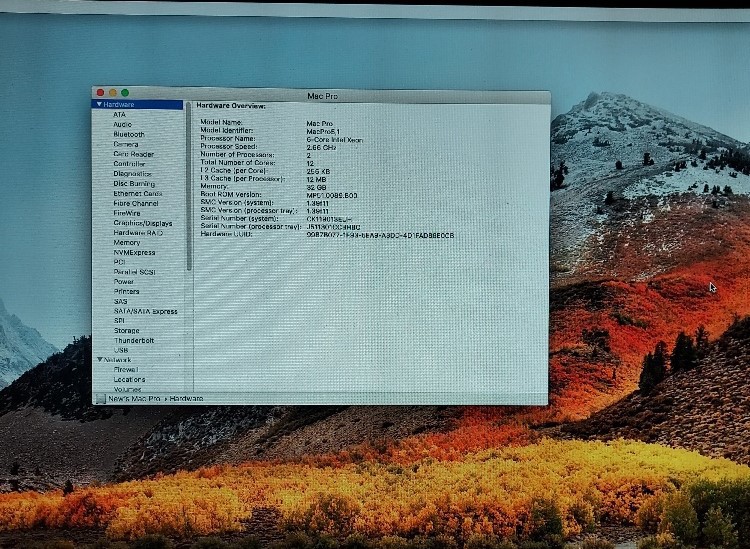Click the Boot ROM Version value
The width and height of the screenshot is (750, 549).
(331, 196)
